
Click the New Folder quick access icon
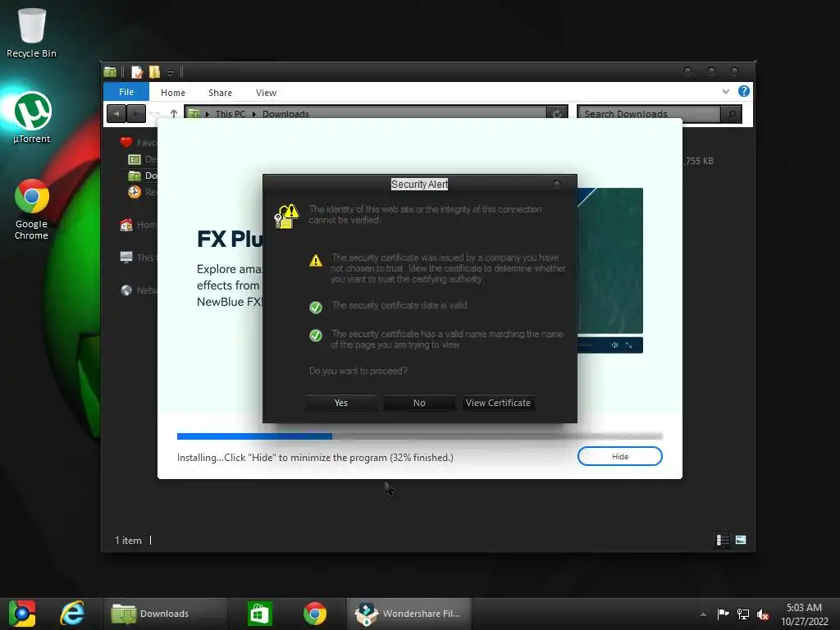pos(154,72)
